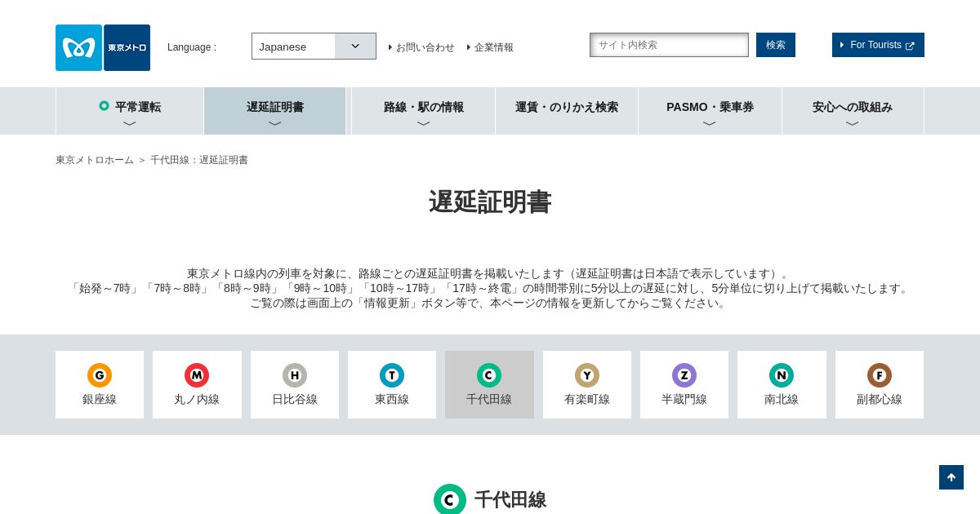The image size is (980, 514).
Task: Select the Tozai line T icon
Action: click(392, 375)
